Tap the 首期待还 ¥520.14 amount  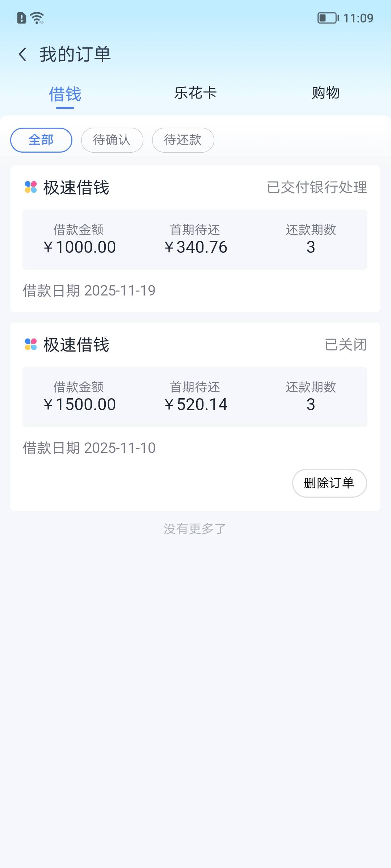coord(195,404)
